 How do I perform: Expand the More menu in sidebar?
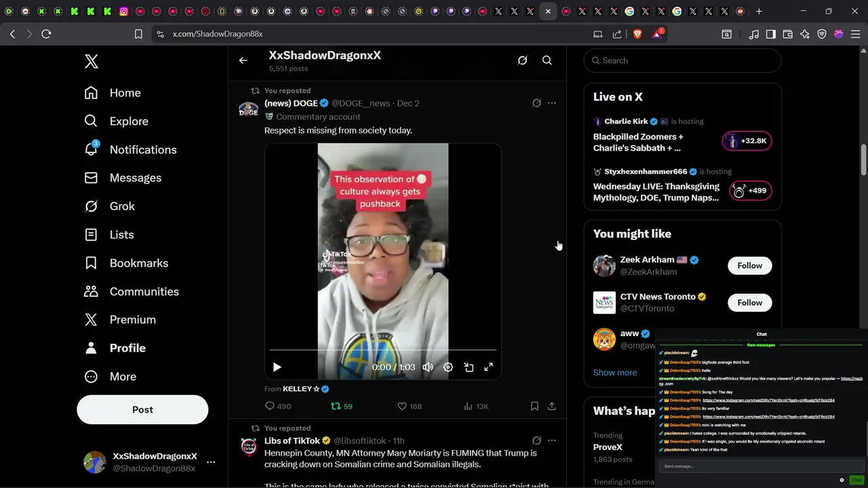click(110, 376)
